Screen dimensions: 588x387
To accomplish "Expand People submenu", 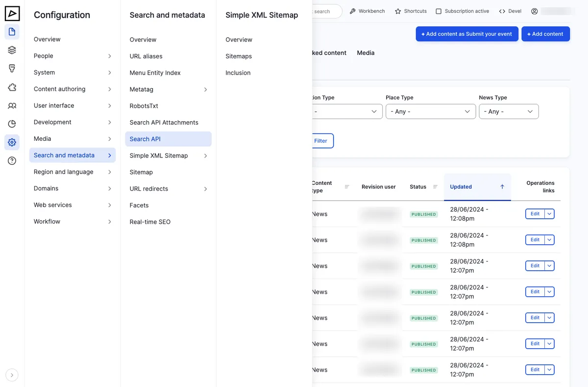I will point(109,56).
